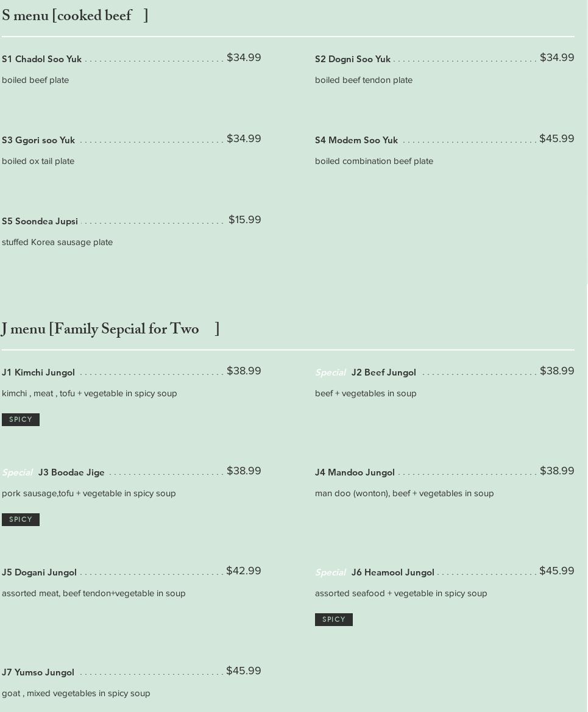Click the $42.99 price for Dogani Jungol

pyautogui.click(x=243, y=571)
